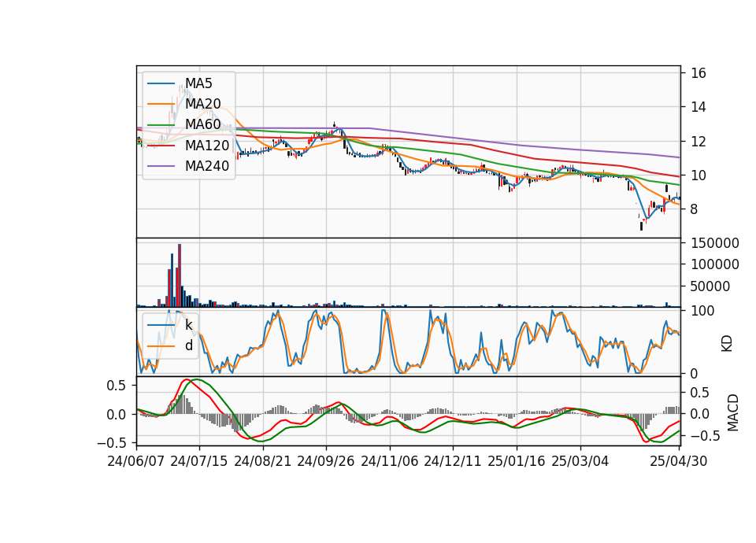
Task: Click the volume axis value 150000
Action: point(715,243)
